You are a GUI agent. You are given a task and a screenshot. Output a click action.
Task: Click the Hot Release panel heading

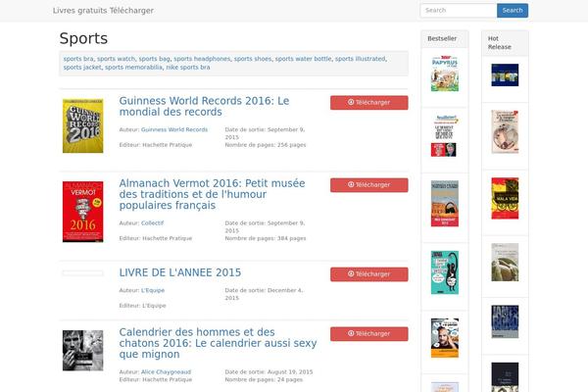coord(500,43)
